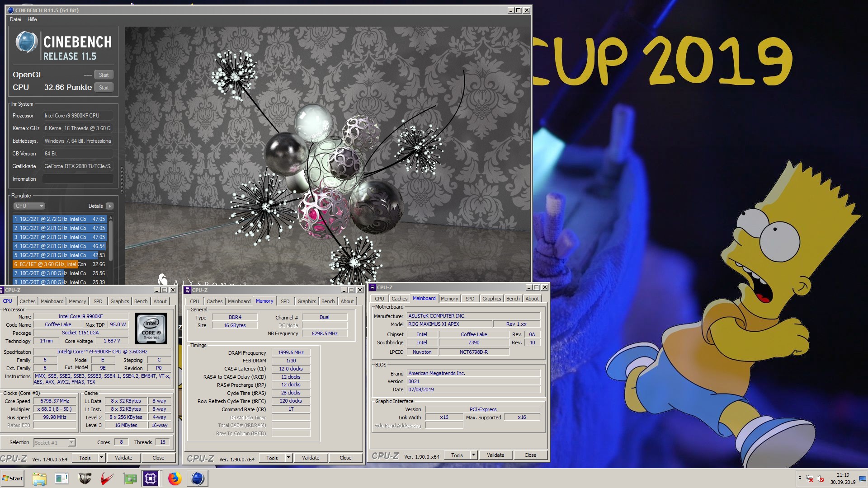The width and height of the screenshot is (868, 488).
Task: Switch to Cinebench from the taskbar
Action: (198, 479)
